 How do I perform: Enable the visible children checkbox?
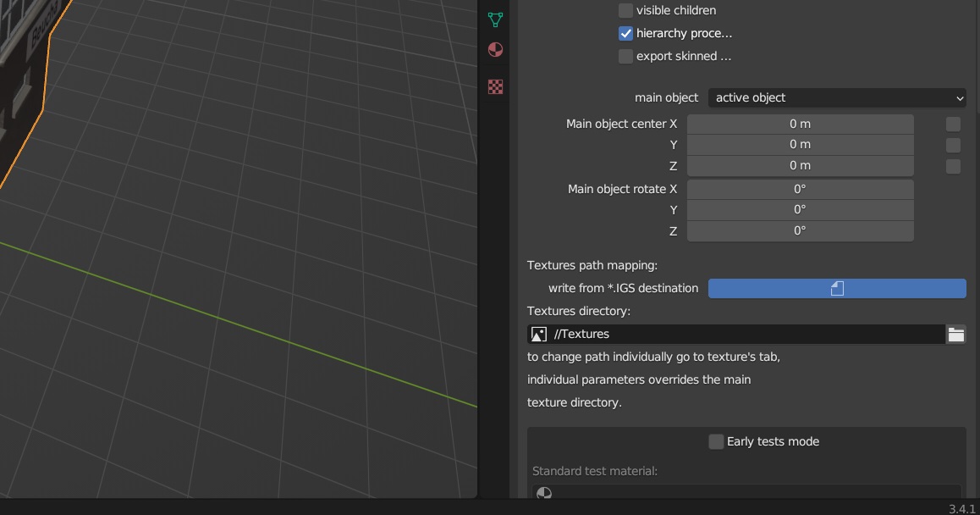point(625,10)
